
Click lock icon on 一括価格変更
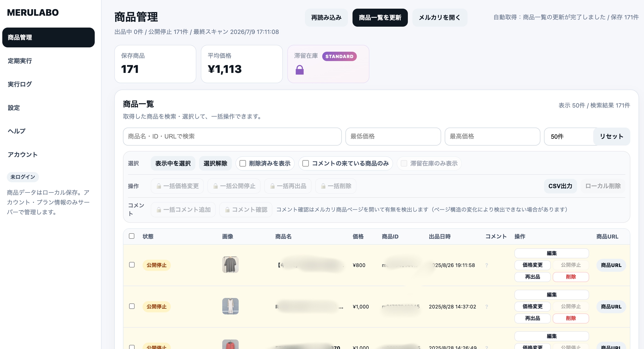(x=158, y=186)
